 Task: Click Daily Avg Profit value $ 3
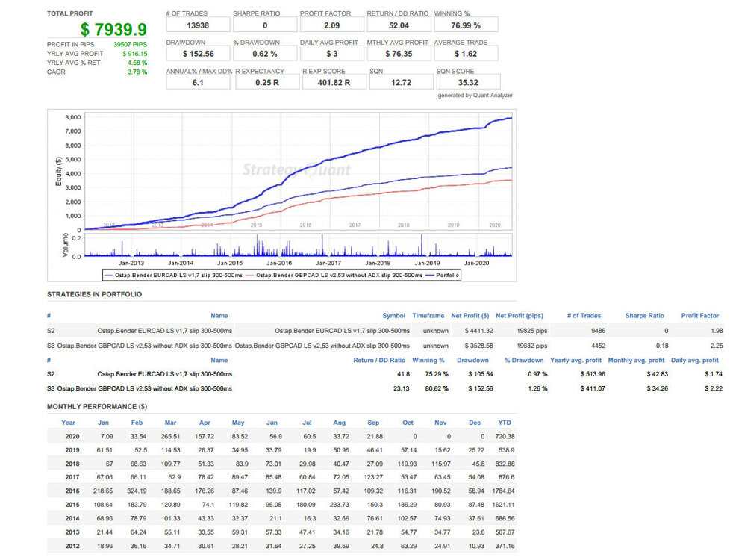tap(332, 54)
